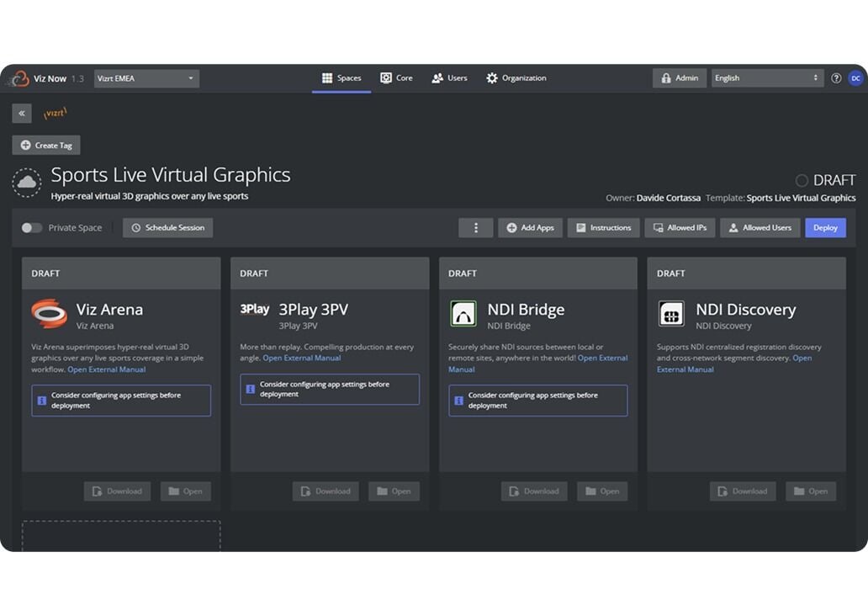The image size is (868, 616).
Task: Click the Viz Arena app icon
Action: (49, 314)
